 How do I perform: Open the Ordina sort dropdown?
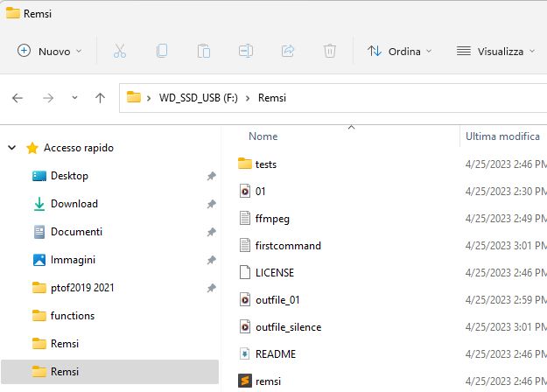pyautogui.click(x=400, y=52)
